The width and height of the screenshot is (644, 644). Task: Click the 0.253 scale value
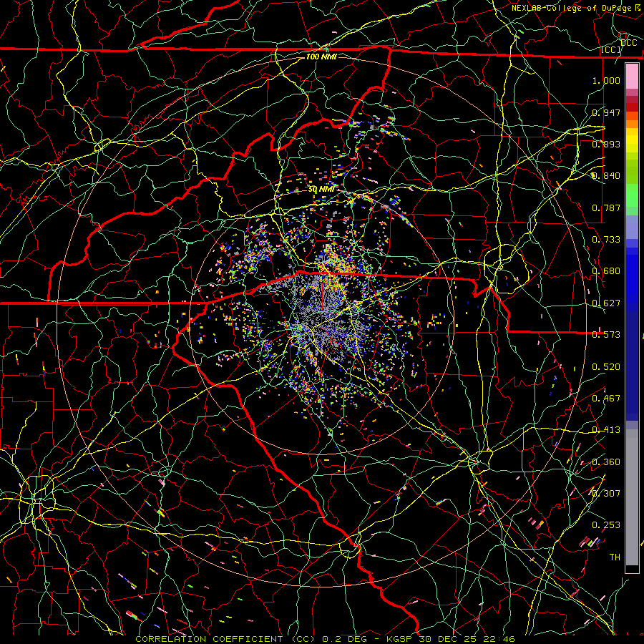click(x=606, y=525)
